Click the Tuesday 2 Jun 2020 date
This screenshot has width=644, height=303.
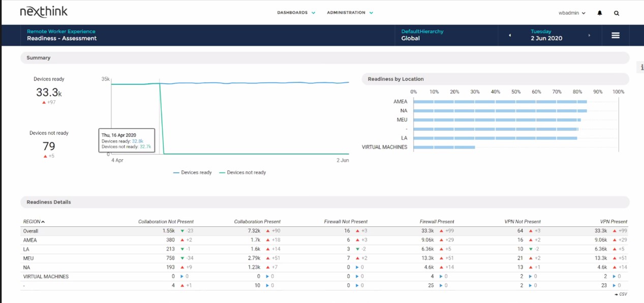tap(546, 35)
